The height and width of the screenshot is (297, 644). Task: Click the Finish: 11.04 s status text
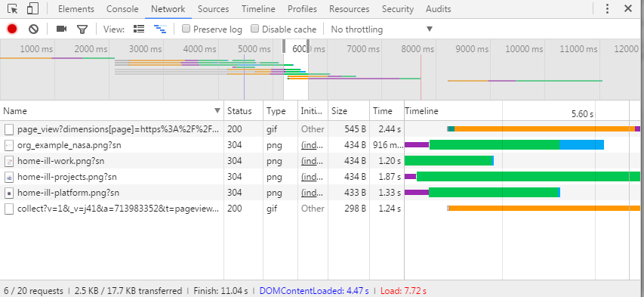point(220,291)
